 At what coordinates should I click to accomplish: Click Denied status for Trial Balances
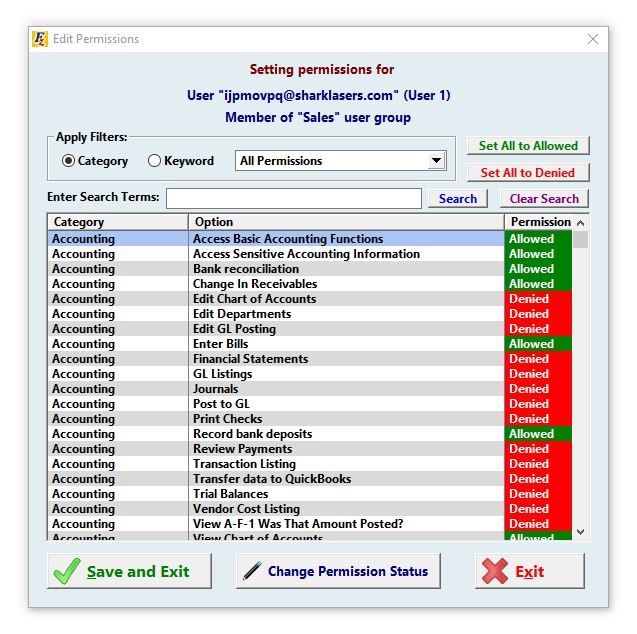[538, 494]
